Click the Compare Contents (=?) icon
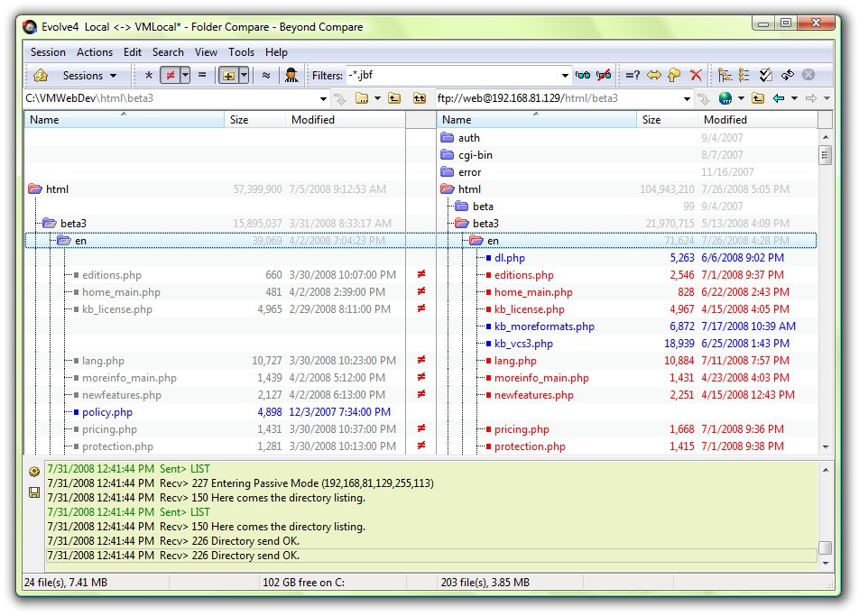 tap(633, 76)
